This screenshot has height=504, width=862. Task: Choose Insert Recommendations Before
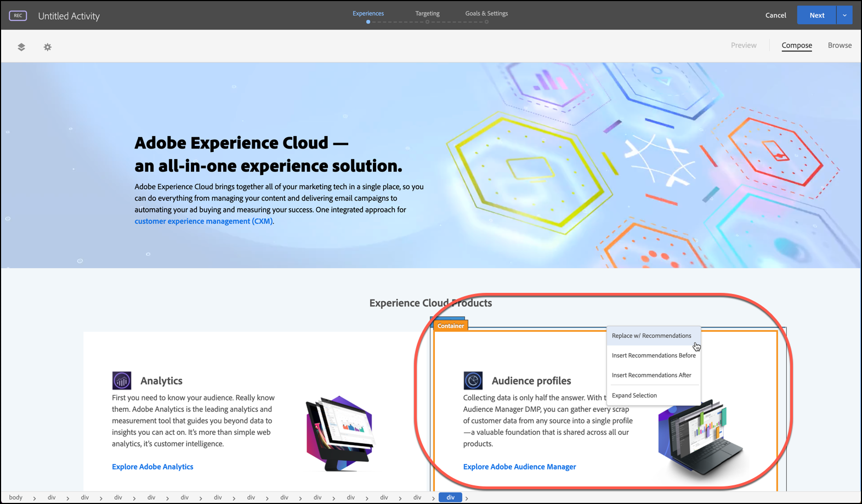(653, 355)
